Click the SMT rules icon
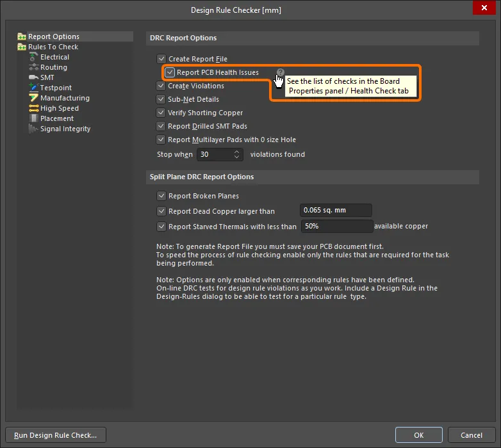Viewport: 501px width, 448px height. pyautogui.click(x=33, y=77)
